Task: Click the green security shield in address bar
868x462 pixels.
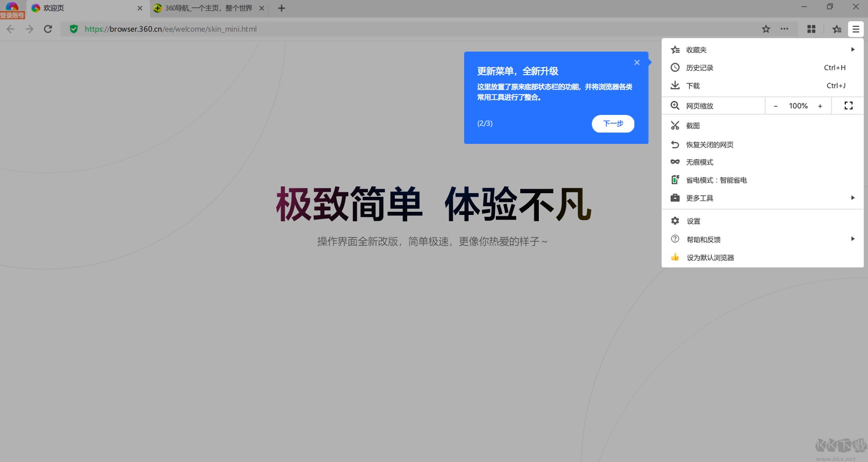Action: [73, 29]
